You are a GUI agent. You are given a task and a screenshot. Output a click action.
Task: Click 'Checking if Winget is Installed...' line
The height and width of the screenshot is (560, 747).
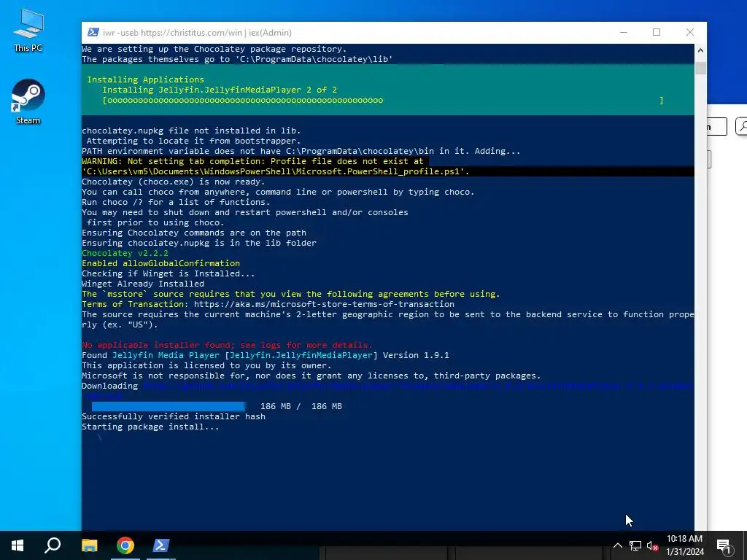(169, 274)
